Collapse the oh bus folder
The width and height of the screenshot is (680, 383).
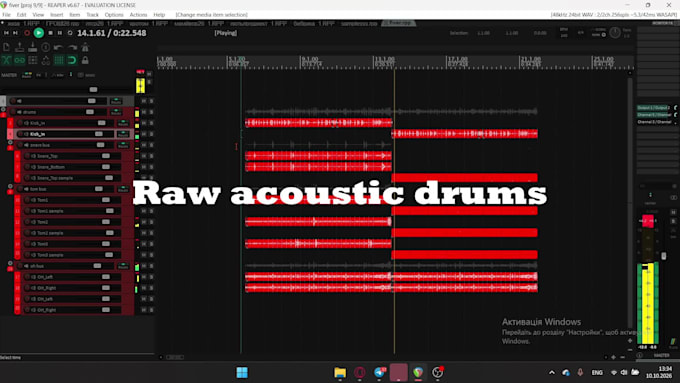(10, 263)
